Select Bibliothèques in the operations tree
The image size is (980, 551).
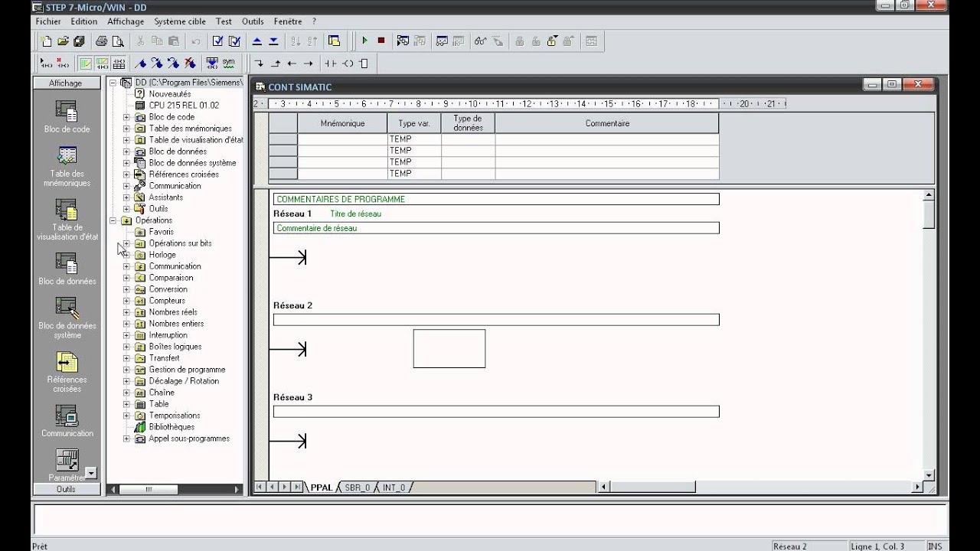171,427
